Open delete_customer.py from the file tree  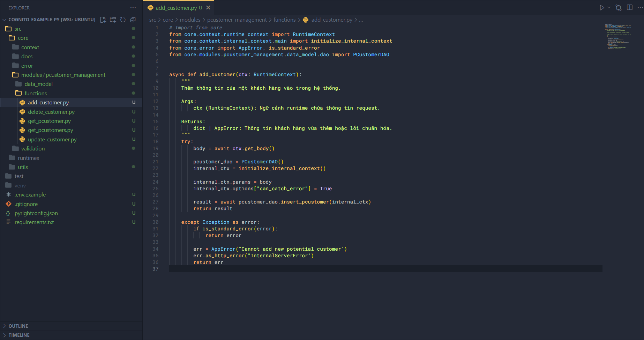[x=51, y=112]
